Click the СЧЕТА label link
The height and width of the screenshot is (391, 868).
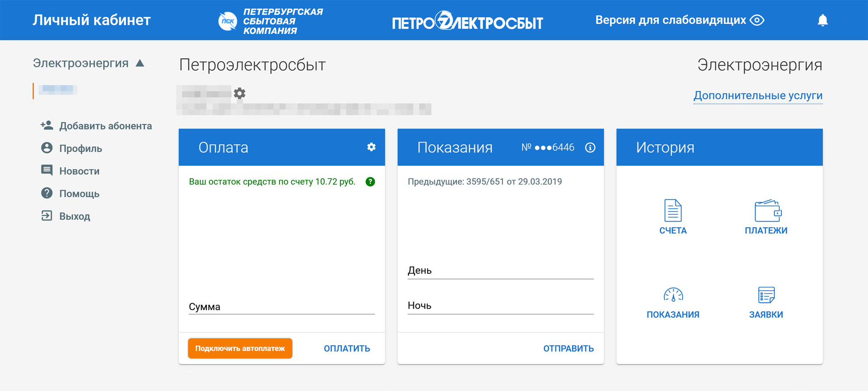(x=673, y=231)
